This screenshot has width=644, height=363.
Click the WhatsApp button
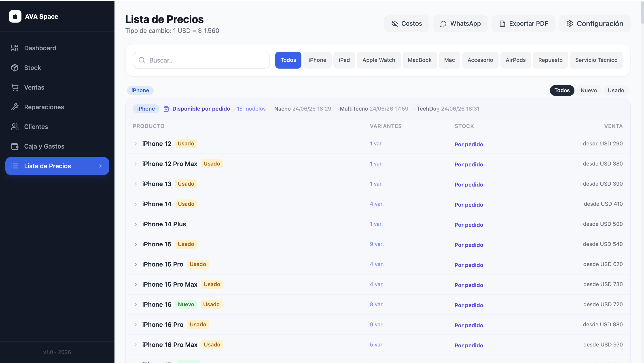[460, 23]
